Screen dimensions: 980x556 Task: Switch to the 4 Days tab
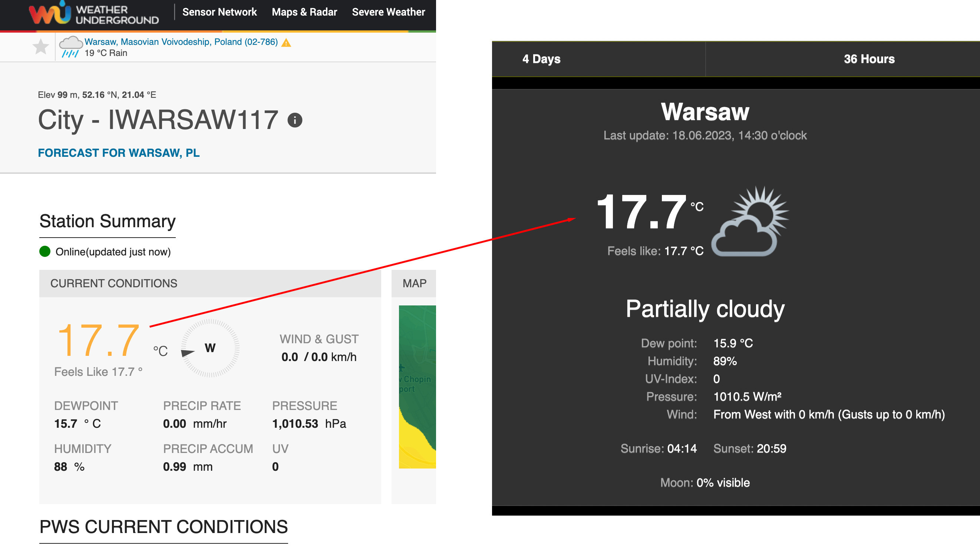(541, 59)
